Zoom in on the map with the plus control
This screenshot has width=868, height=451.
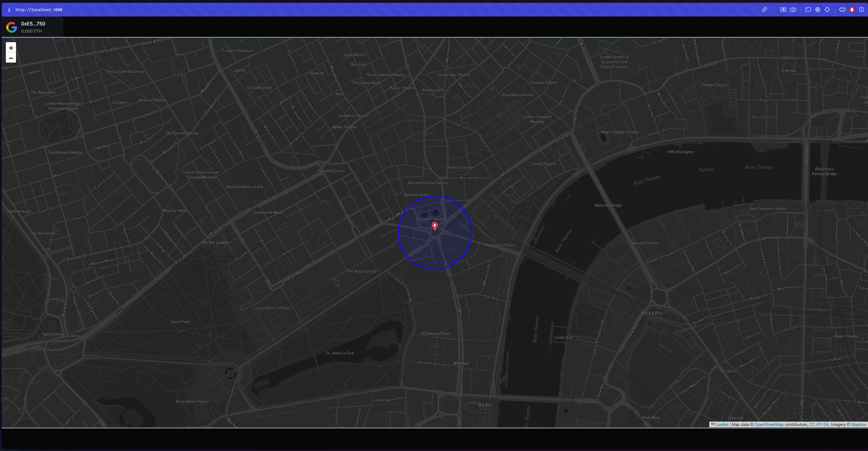point(11,48)
